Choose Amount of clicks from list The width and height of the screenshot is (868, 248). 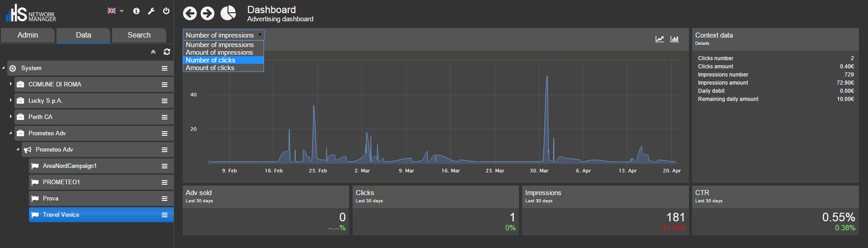[210, 68]
